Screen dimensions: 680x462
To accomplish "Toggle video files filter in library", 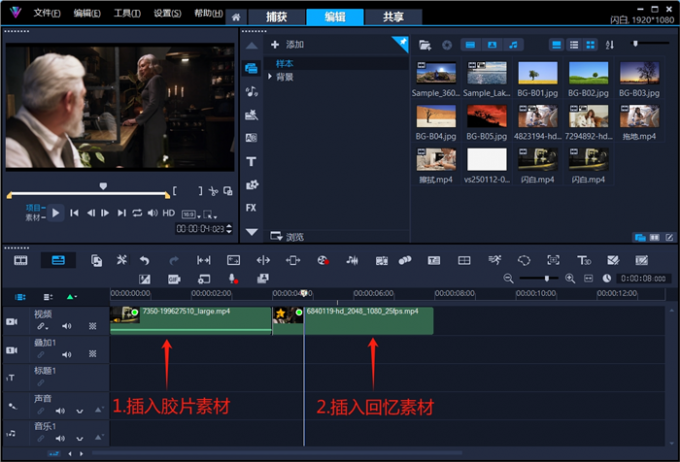I will (x=471, y=45).
